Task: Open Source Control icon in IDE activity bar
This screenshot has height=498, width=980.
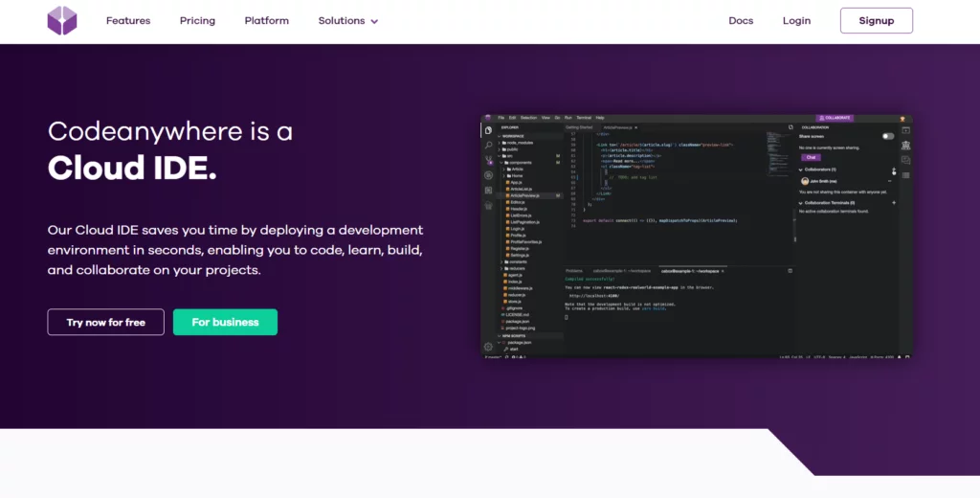Action: (x=489, y=160)
